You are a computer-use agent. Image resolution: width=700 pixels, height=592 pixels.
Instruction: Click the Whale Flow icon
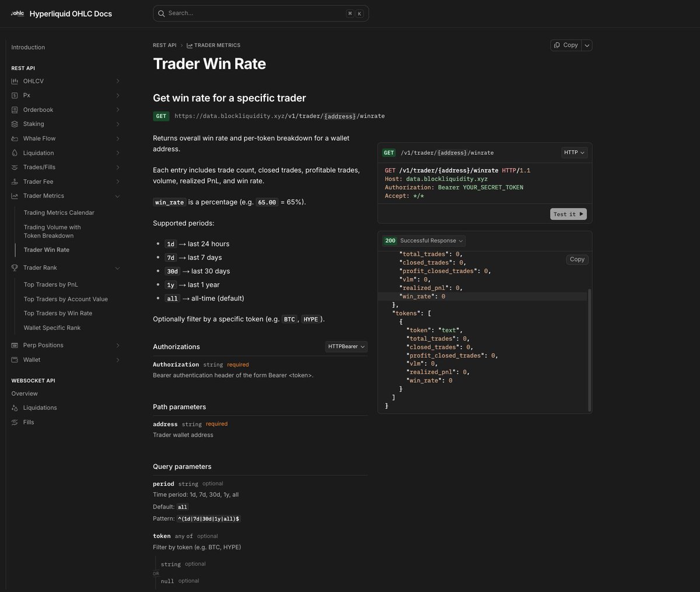pos(15,138)
